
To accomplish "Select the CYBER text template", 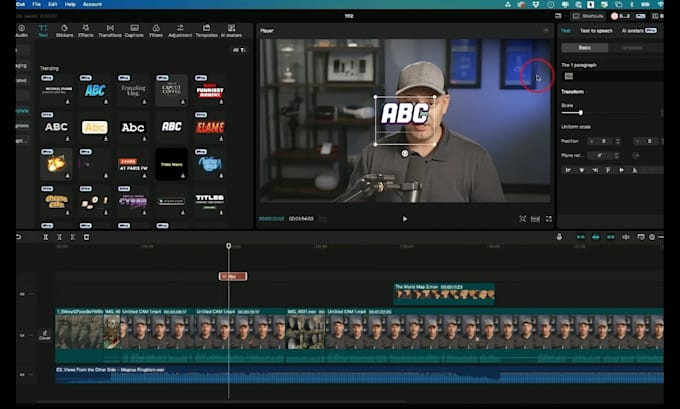I will [x=133, y=202].
